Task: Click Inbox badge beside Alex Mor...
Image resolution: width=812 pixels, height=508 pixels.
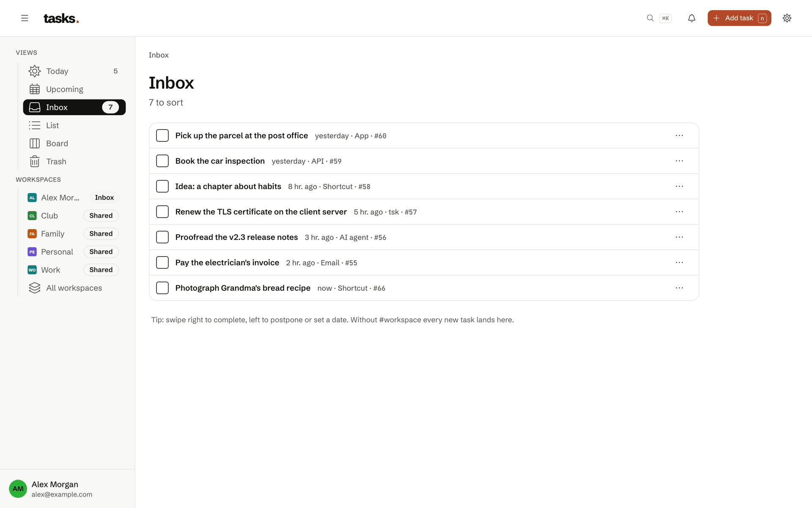Action: (104, 198)
